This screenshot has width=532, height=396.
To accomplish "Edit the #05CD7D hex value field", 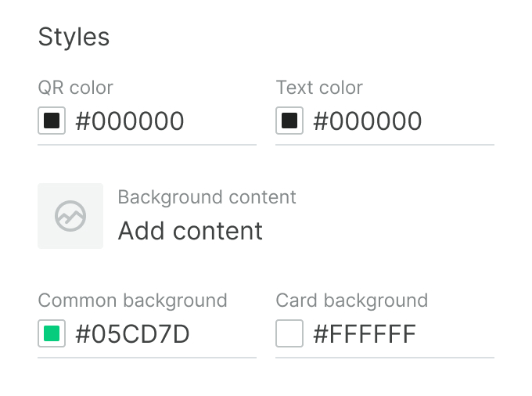I will (x=133, y=334).
